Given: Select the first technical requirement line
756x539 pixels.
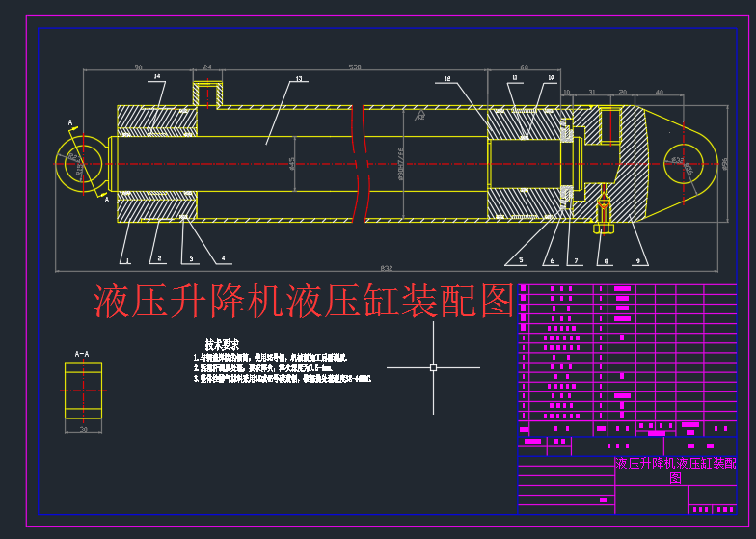Looking at the screenshot, I should [270, 358].
